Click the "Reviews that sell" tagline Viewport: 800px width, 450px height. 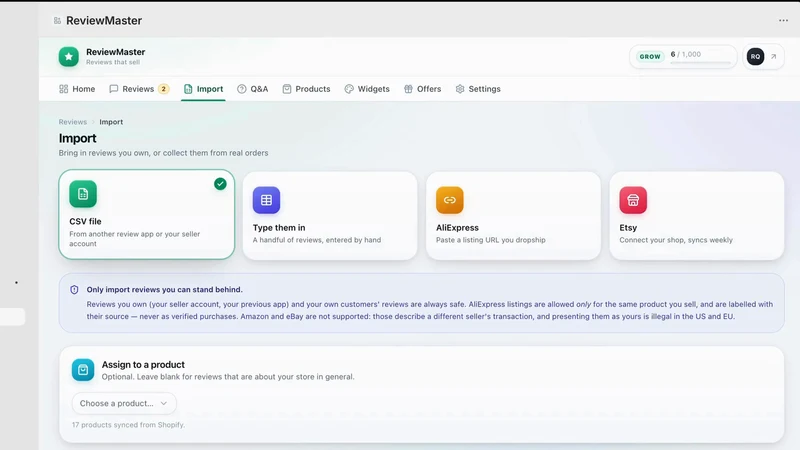[113, 62]
